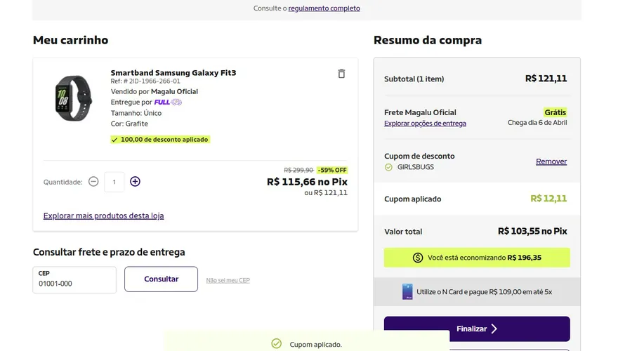This screenshot has height=351, width=644.
Task: Click the green check beside GIRLSBUGS
Action: 388,167
